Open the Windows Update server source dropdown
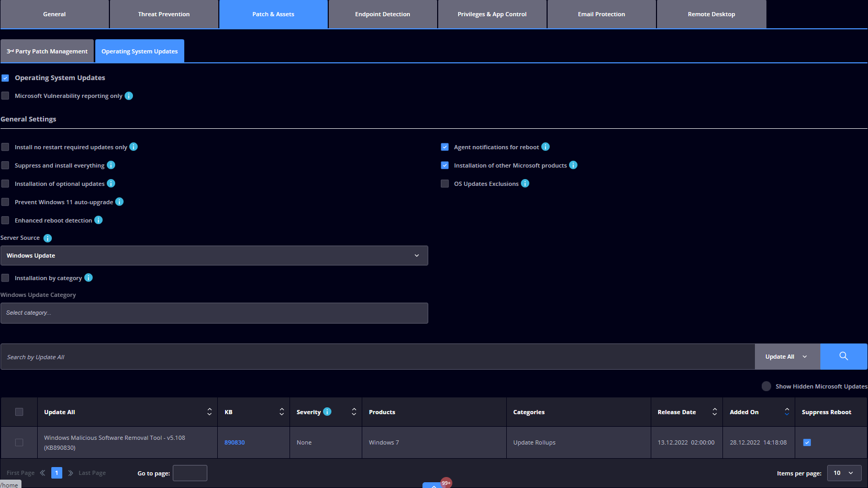Image resolution: width=868 pixels, height=488 pixels. point(214,256)
